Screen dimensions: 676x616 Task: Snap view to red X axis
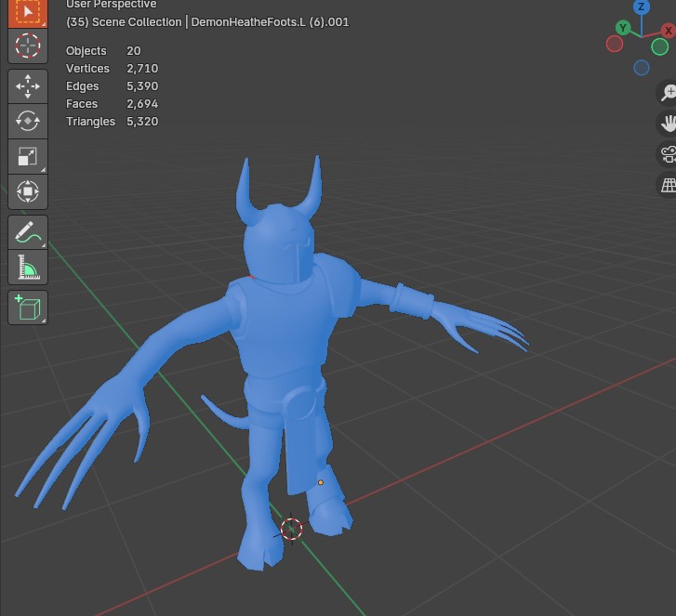[x=668, y=32]
